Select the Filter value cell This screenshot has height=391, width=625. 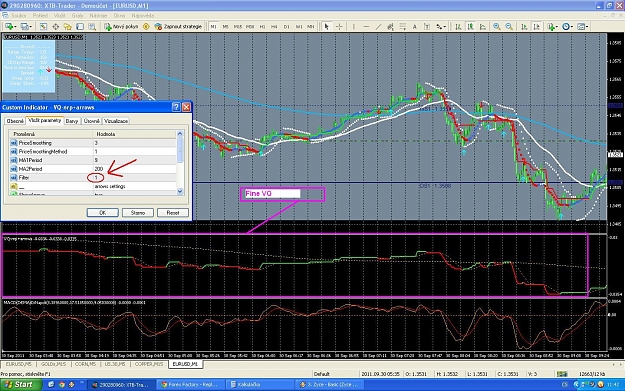[x=134, y=177]
